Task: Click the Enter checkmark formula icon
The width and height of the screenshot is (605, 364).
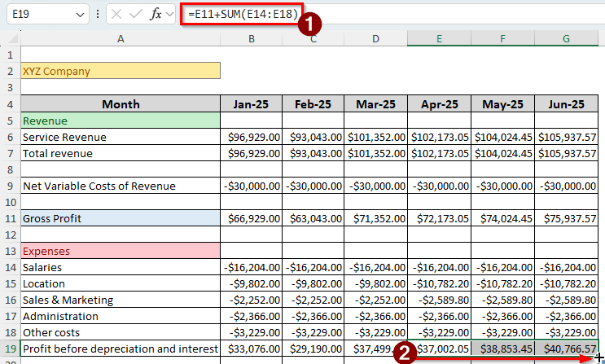Action: (138, 15)
